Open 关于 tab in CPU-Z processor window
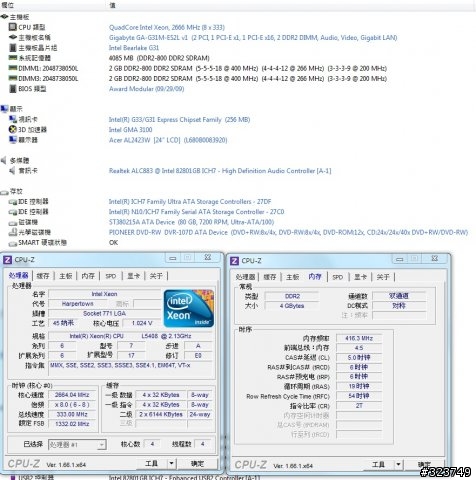 (156, 276)
